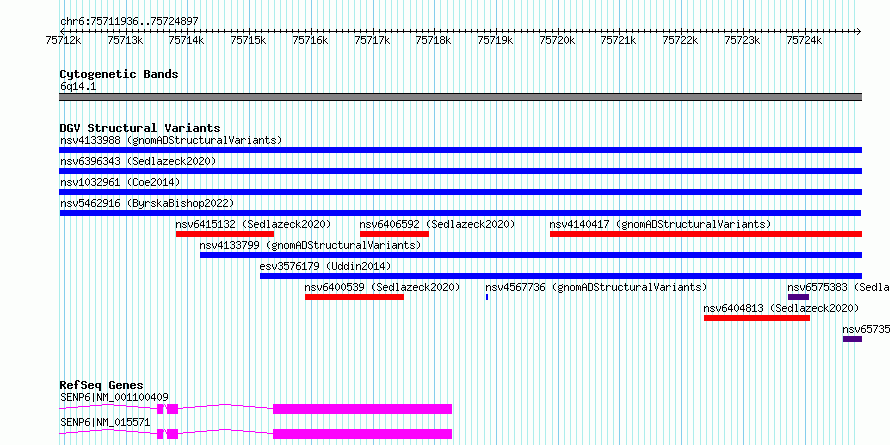The height and width of the screenshot is (445, 890).
Task: Click the 75718k ruler tick label
Action: point(434,40)
